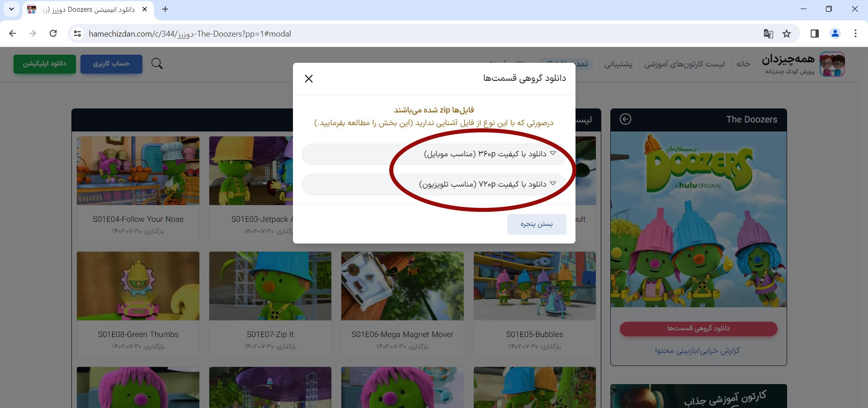Click the 'بستن پنجره' close window button

coord(537,224)
